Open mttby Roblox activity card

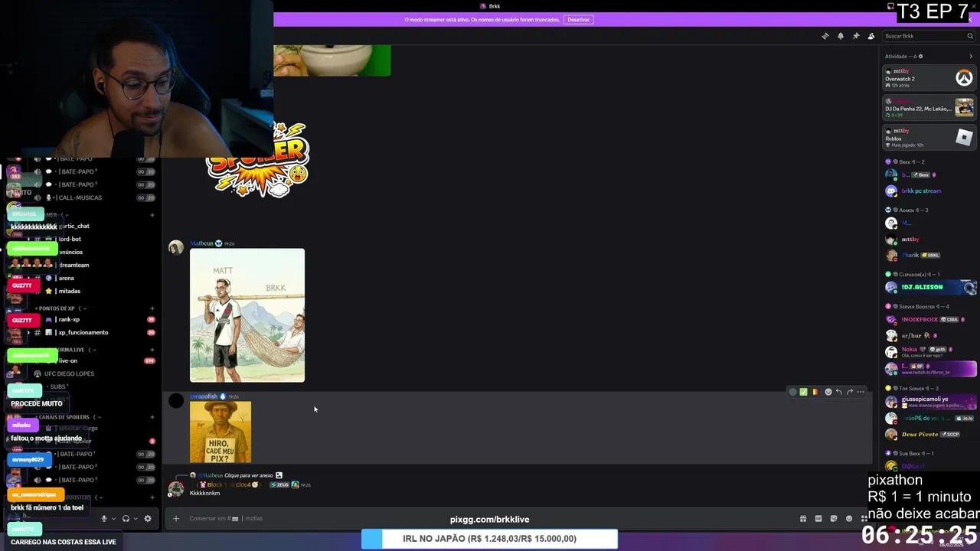929,138
